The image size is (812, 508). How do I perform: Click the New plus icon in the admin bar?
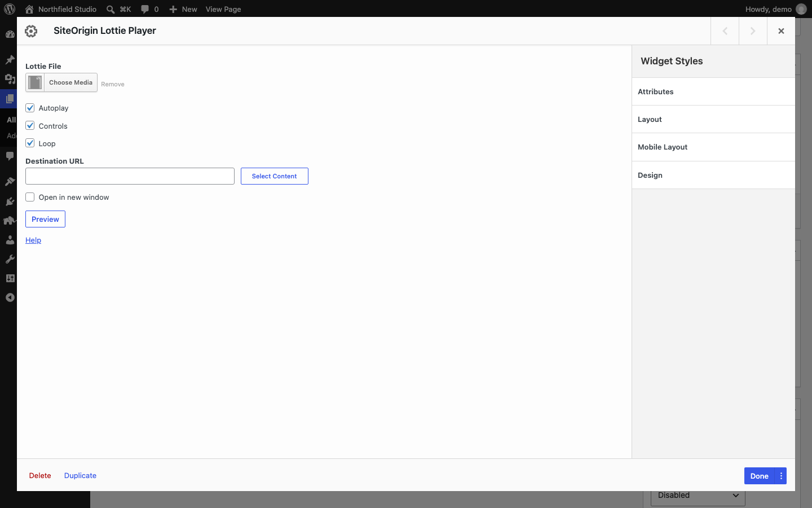click(x=173, y=9)
